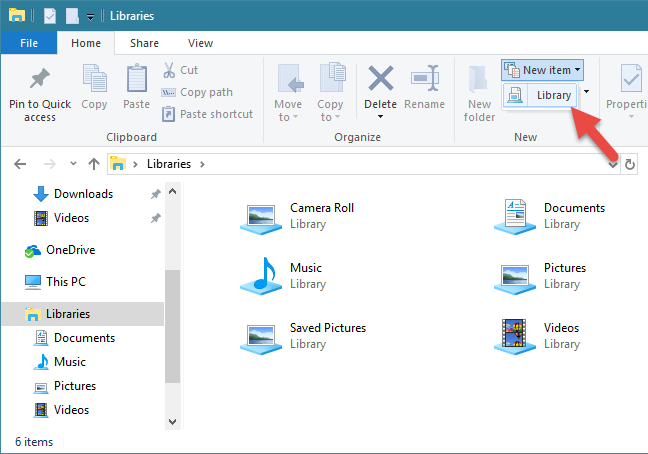The width and height of the screenshot is (648, 454).
Task: Click File Explorer icon in title bar
Action: click(17, 15)
